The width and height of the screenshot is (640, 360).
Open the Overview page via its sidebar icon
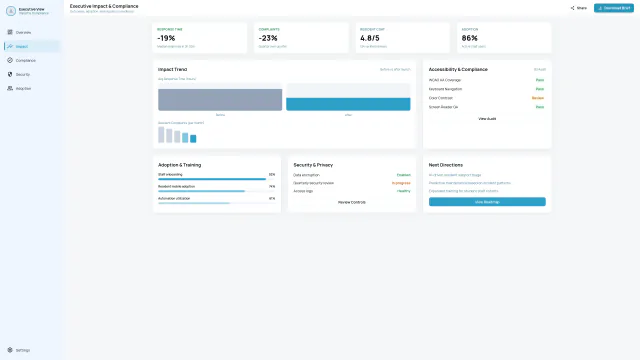[x=10, y=32]
